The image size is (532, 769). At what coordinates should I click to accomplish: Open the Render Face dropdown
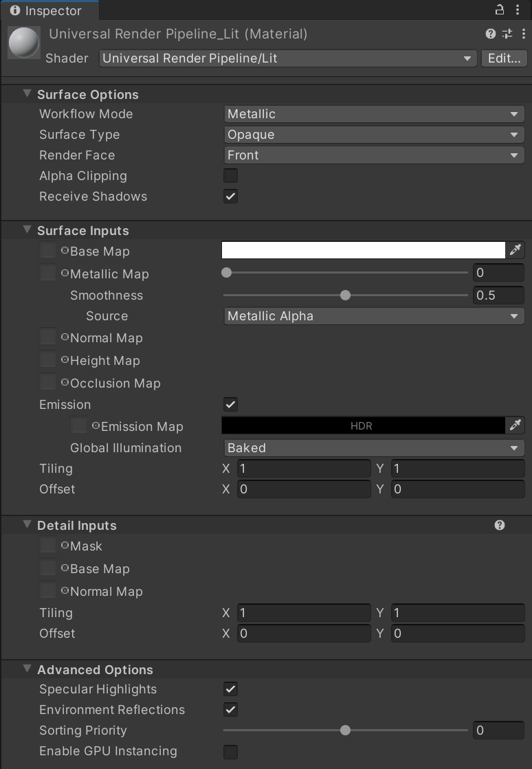(x=374, y=155)
